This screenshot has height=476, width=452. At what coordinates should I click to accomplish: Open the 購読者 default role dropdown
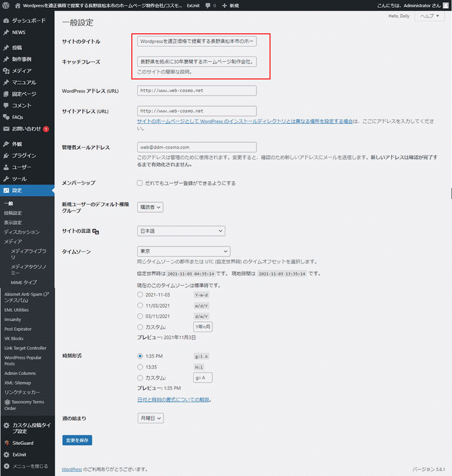(150, 207)
